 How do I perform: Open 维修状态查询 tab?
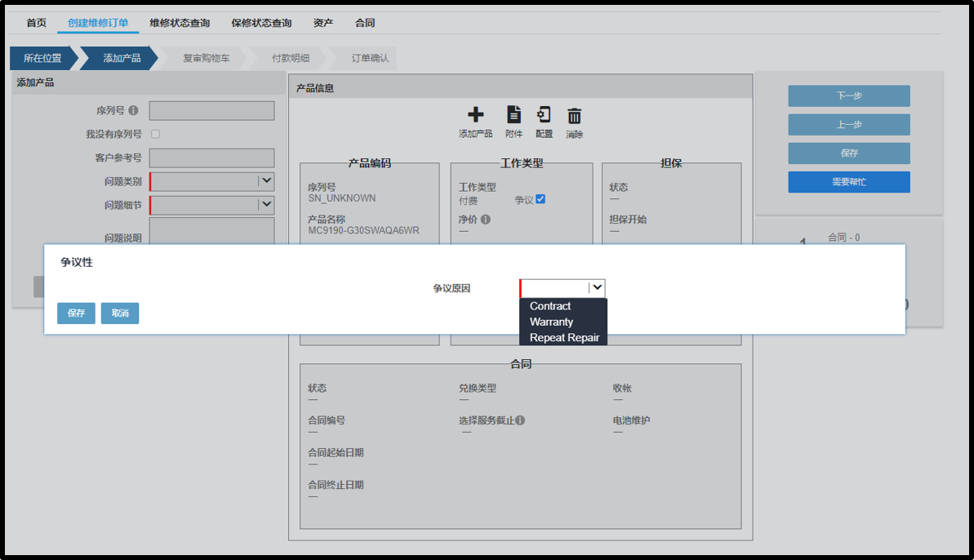[180, 23]
